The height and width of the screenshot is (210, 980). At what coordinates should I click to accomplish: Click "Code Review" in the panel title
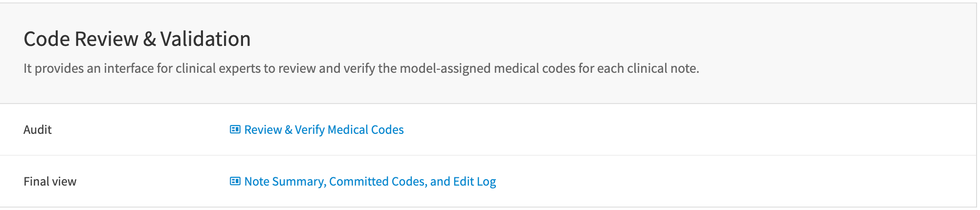[81, 39]
